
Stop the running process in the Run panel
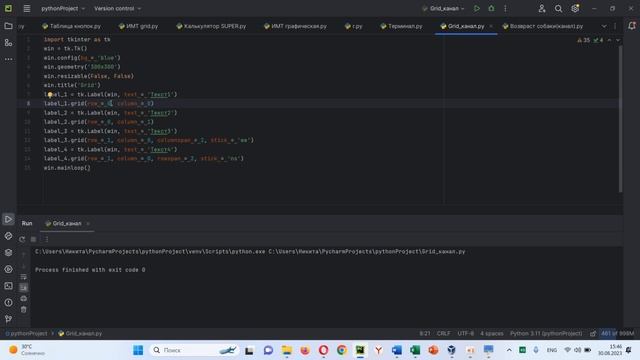pyautogui.click(x=33, y=239)
